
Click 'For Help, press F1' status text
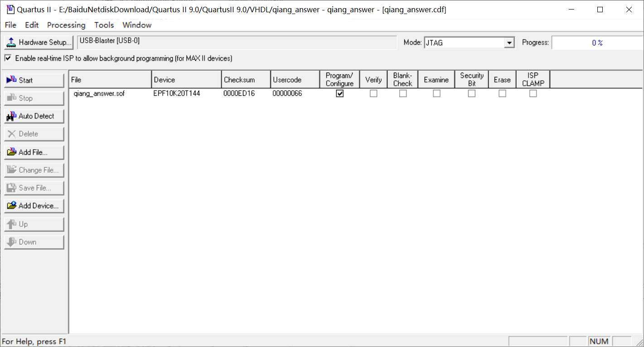coord(35,342)
